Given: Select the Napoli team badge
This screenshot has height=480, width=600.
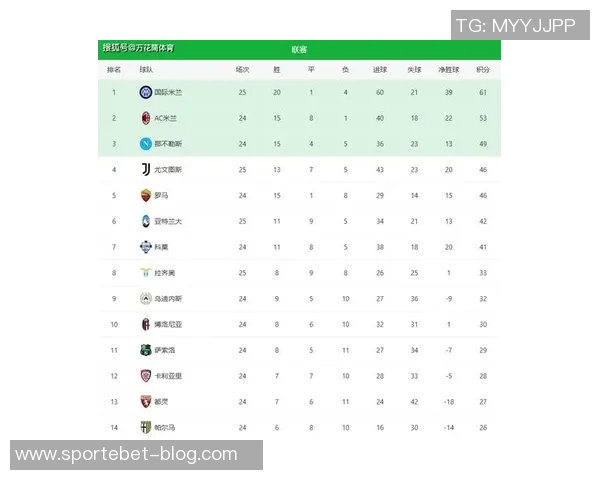Looking at the screenshot, I should click(145, 144).
